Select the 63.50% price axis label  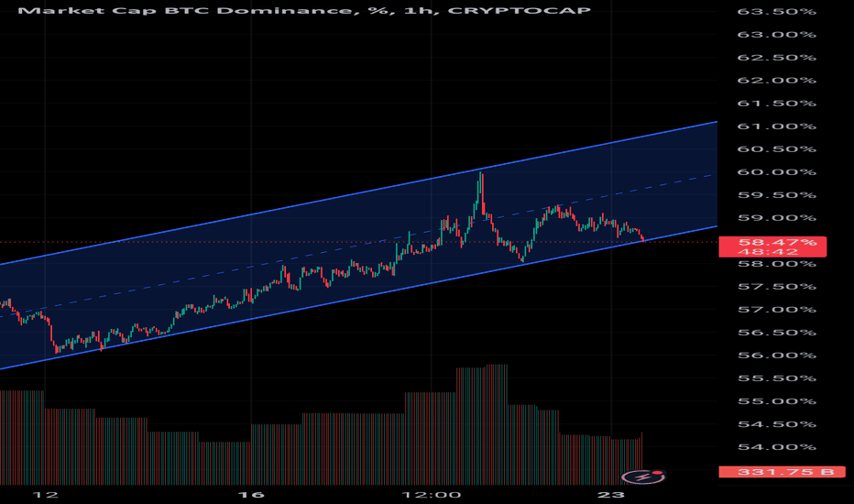(x=777, y=11)
